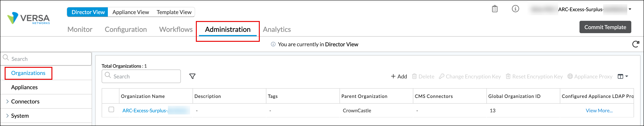Open the tasks clipboard icon
Viewport: 644px width, 126px height.
point(495,9)
